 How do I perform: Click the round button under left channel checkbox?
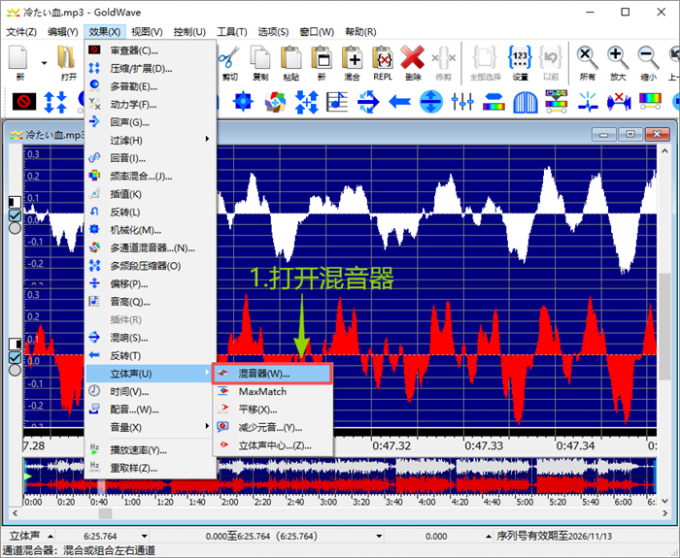click(15, 228)
